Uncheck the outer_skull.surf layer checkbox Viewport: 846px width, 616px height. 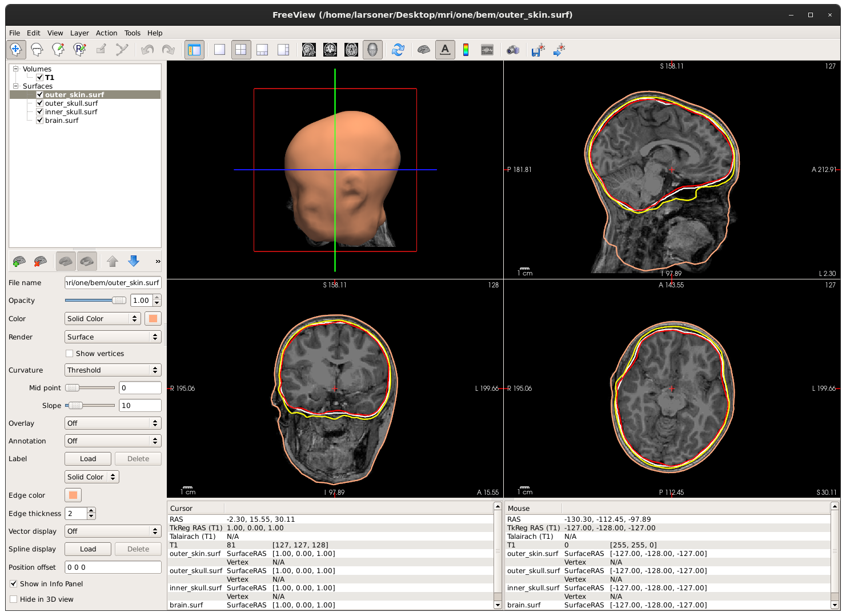(x=39, y=103)
